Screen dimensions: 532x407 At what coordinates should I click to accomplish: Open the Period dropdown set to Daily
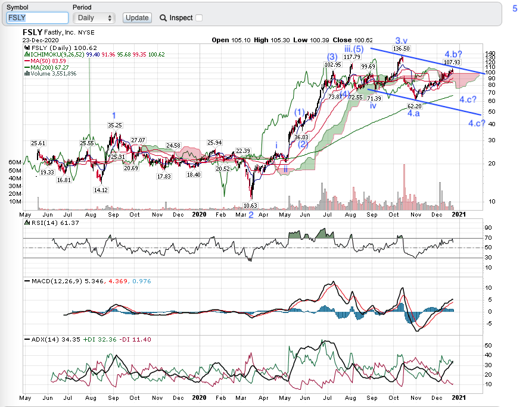tap(94, 18)
